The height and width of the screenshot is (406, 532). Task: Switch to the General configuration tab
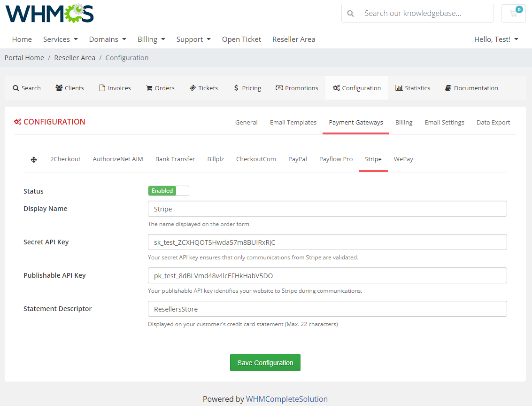click(x=247, y=122)
